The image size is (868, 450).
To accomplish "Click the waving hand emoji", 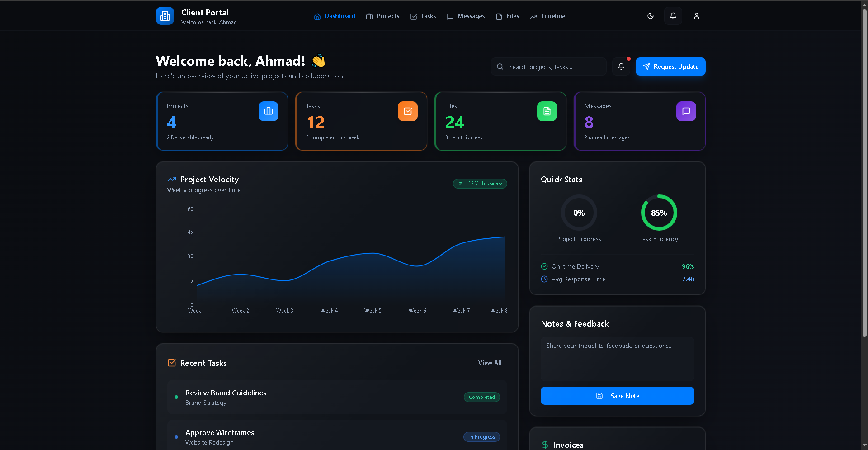I will (319, 61).
